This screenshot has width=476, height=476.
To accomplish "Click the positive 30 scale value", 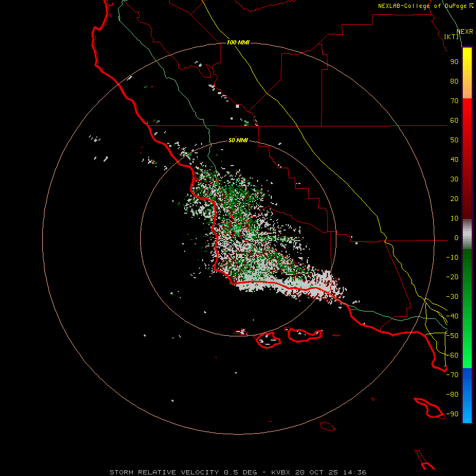I will point(454,179).
